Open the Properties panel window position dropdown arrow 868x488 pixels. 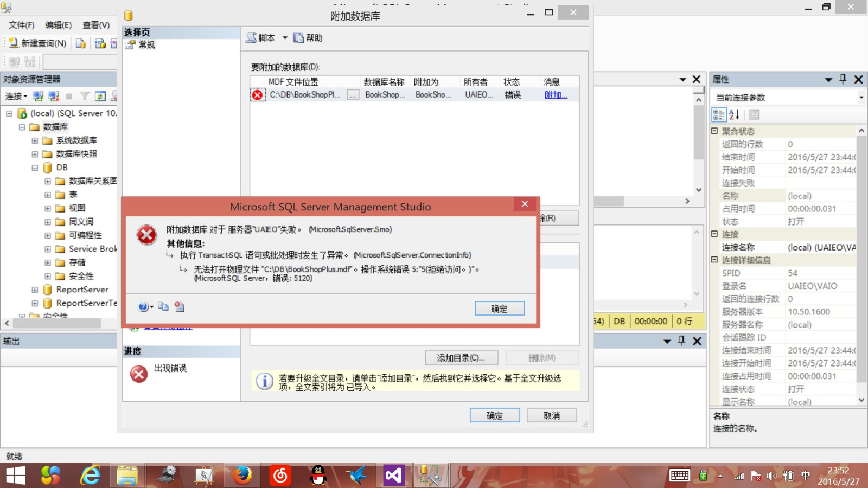[x=828, y=80]
